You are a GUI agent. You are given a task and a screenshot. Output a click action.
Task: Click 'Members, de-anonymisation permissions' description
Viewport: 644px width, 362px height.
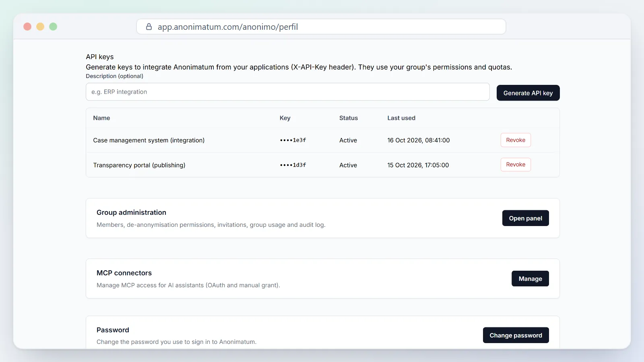[x=211, y=225]
